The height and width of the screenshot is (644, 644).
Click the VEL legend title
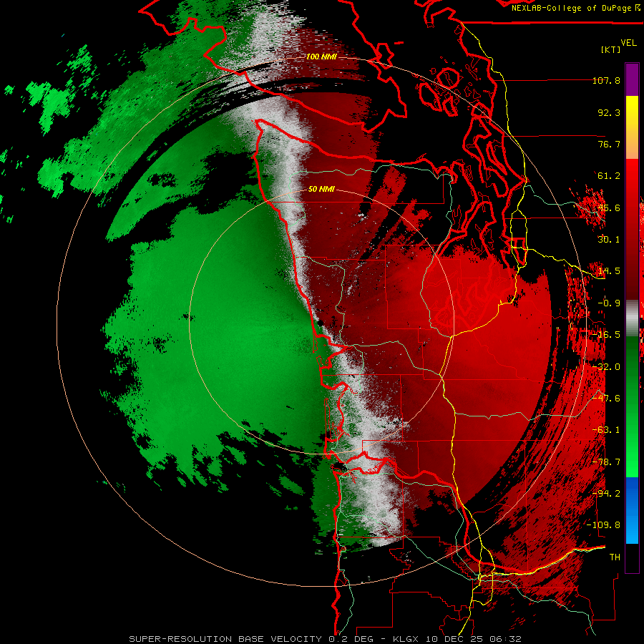pyautogui.click(x=628, y=43)
